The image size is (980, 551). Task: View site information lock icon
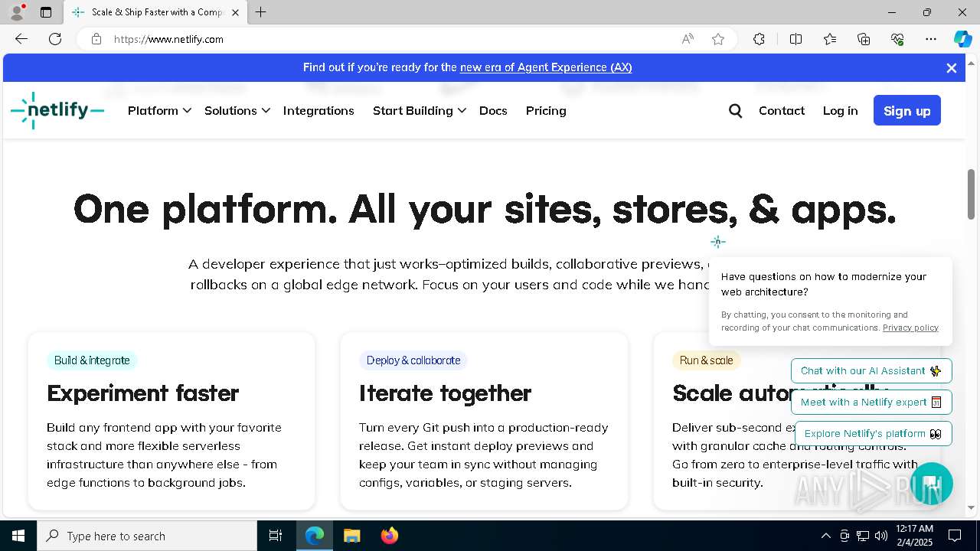96,39
